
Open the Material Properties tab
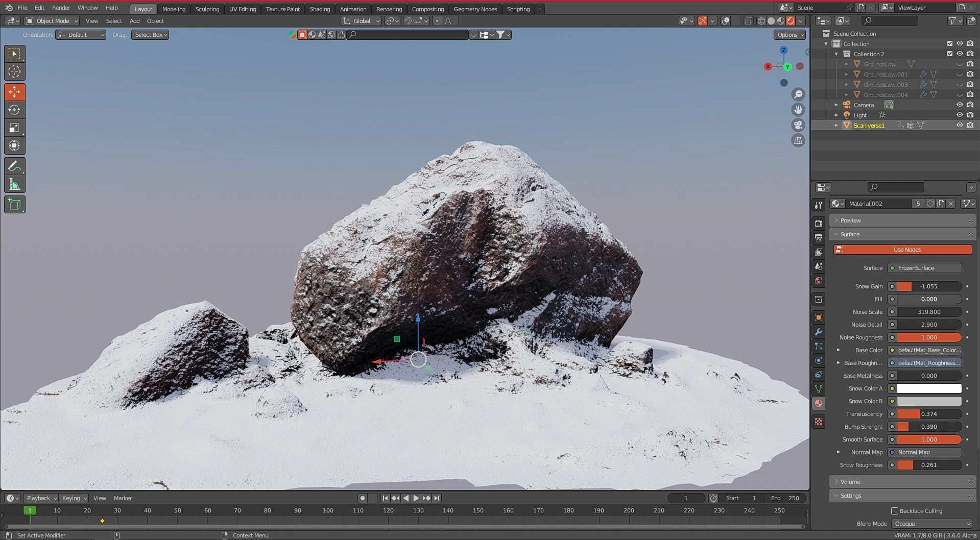tap(818, 403)
